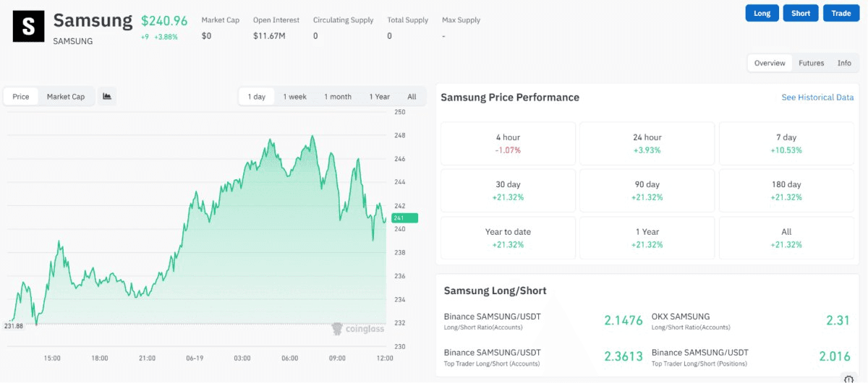Click the Market Cap $0 value
This screenshot has width=868, height=383.
(206, 35)
